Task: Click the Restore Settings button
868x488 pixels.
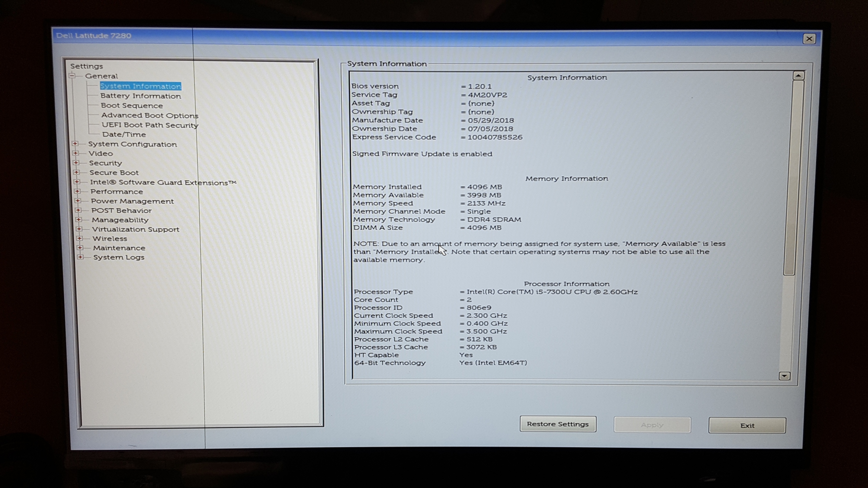Action: tap(558, 424)
